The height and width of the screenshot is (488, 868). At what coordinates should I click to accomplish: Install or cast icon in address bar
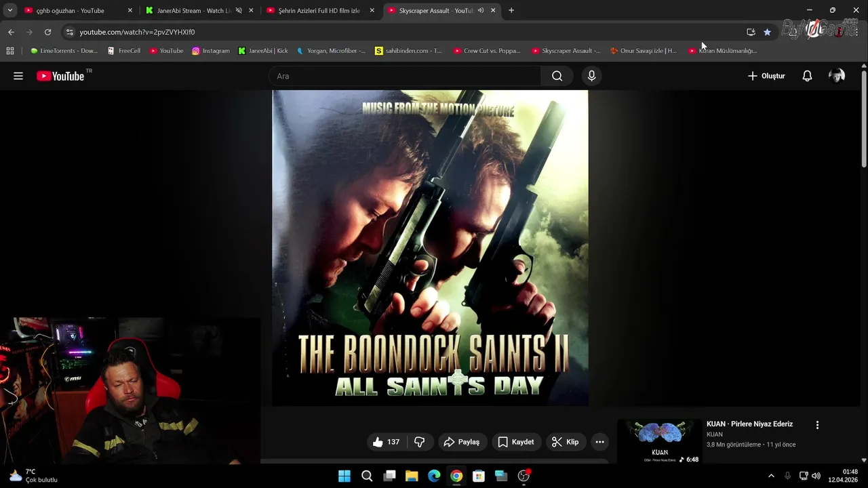751,32
